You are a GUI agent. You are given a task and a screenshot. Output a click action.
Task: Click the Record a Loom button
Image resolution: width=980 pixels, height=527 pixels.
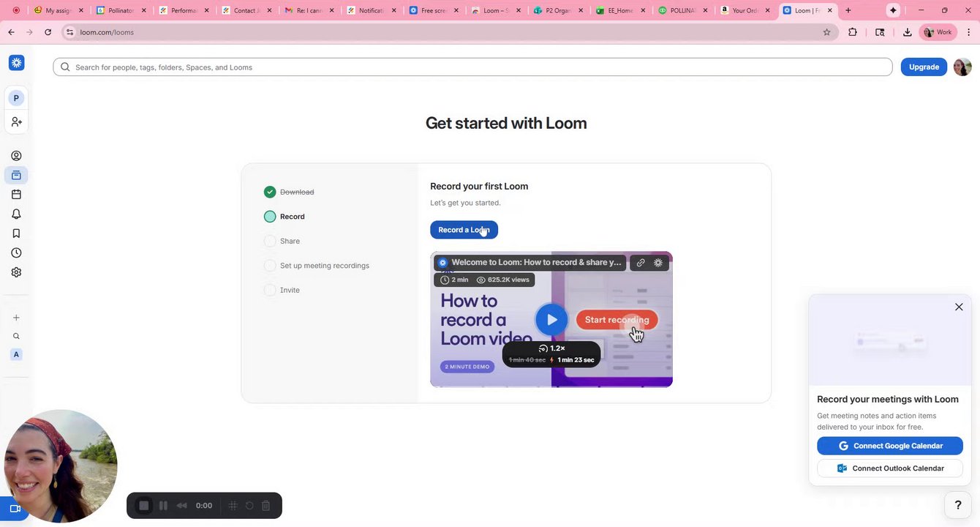pyautogui.click(x=464, y=230)
